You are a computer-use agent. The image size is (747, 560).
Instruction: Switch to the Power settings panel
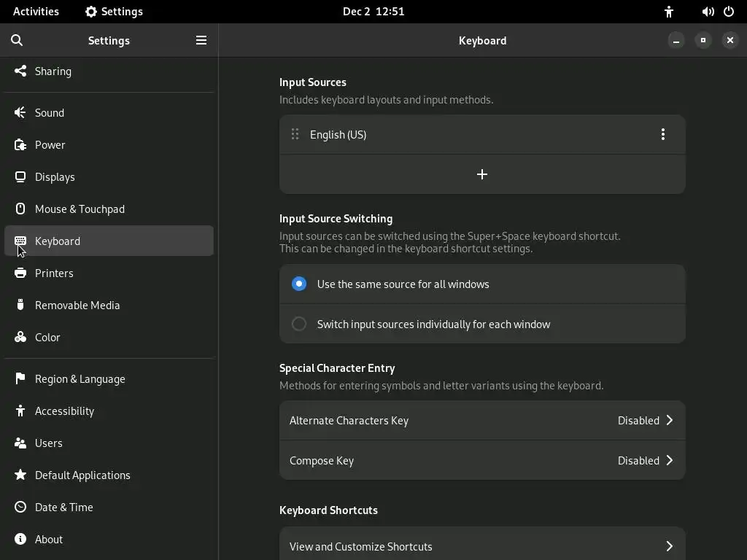(50, 144)
